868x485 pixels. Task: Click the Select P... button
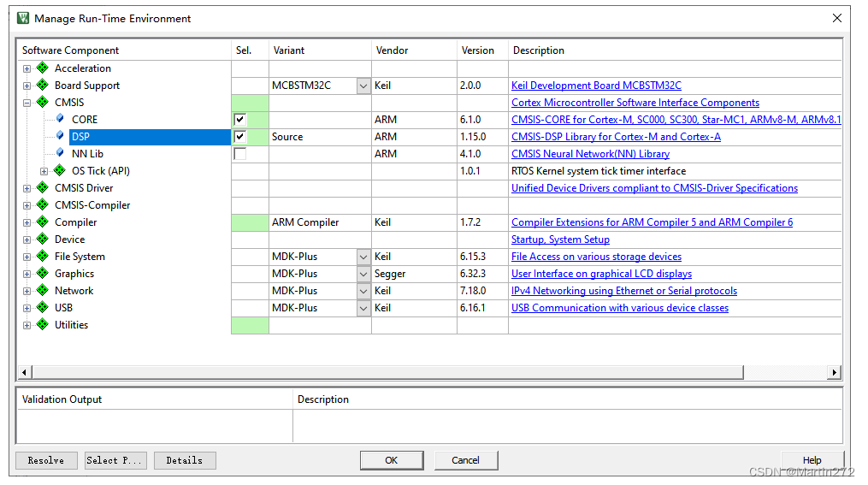coord(115,461)
